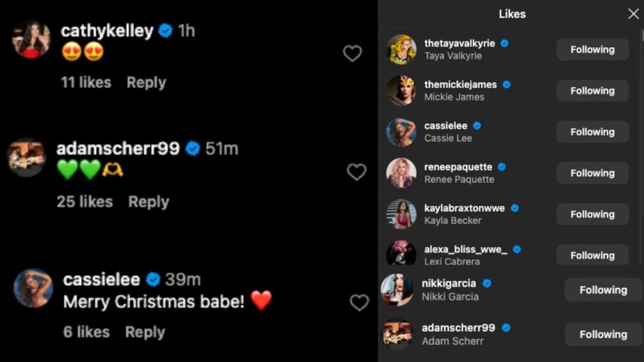644x362 pixels.
Task: Toggle Following for themickiejames
Action: coord(592,90)
